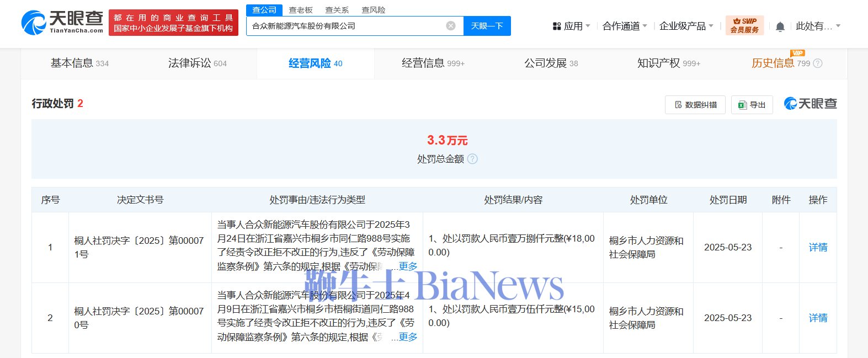Switch to the 基本信息 tab
868x358 pixels.
(x=79, y=63)
